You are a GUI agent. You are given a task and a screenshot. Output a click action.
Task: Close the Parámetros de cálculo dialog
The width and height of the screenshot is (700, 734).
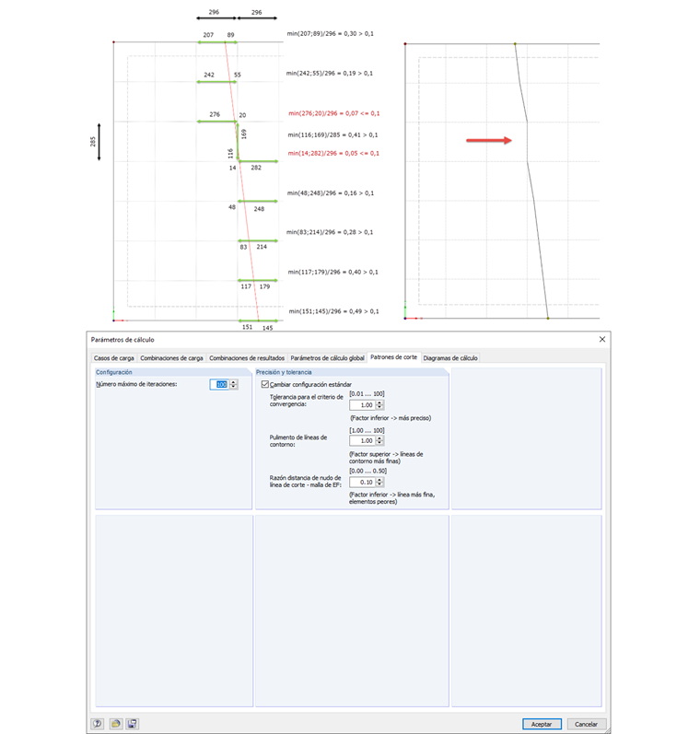pos(602,340)
